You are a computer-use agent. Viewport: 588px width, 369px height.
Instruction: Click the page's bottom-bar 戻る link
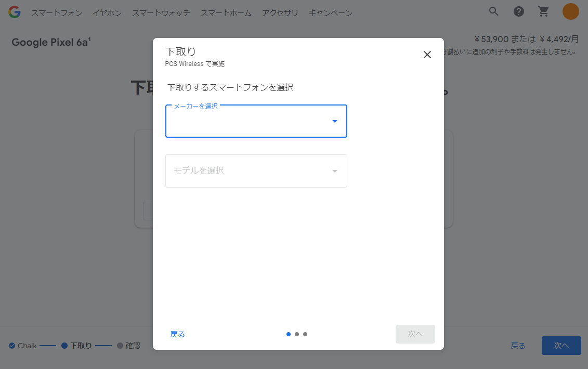pyautogui.click(x=518, y=346)
